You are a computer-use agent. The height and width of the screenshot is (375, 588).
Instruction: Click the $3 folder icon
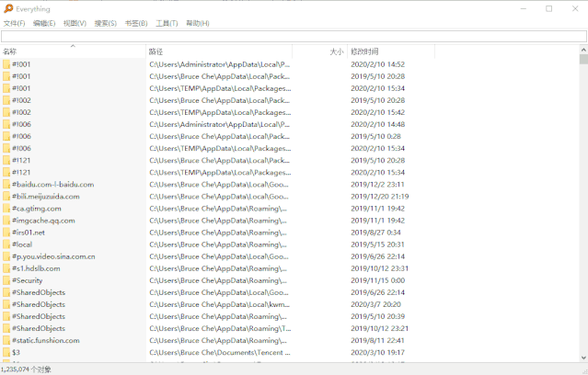pos(6,352)
